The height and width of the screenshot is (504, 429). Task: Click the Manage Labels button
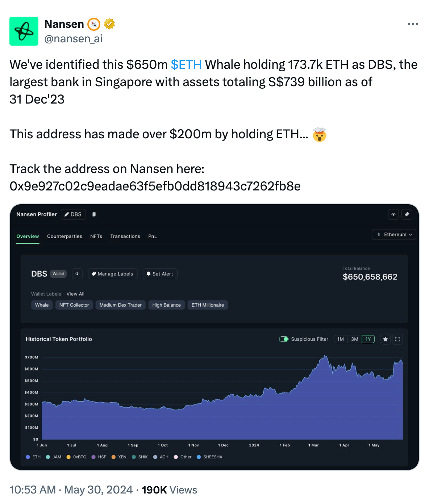click(x=113, y=274)
